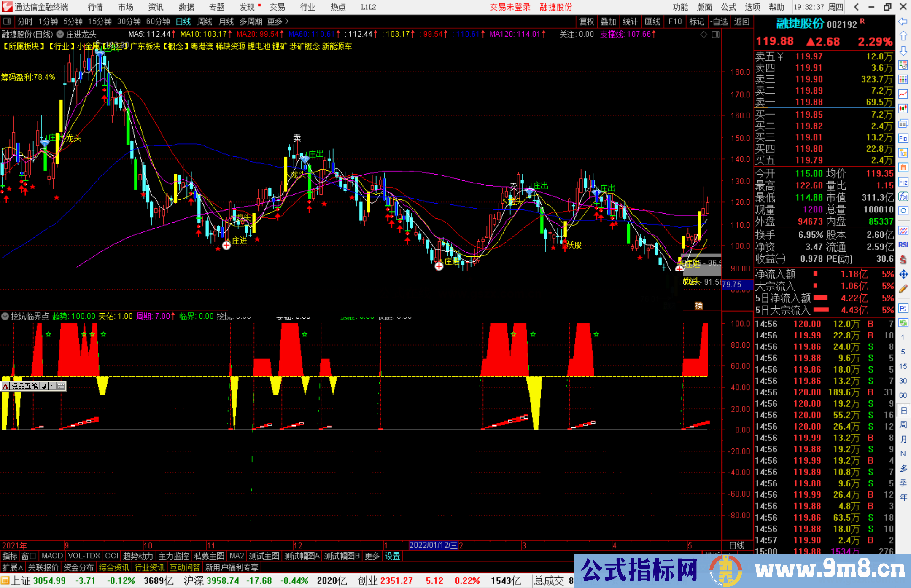Toggle the diamond marker beside chart corner
The height and width of the screenshot is (588, 911).
point(703,35)
